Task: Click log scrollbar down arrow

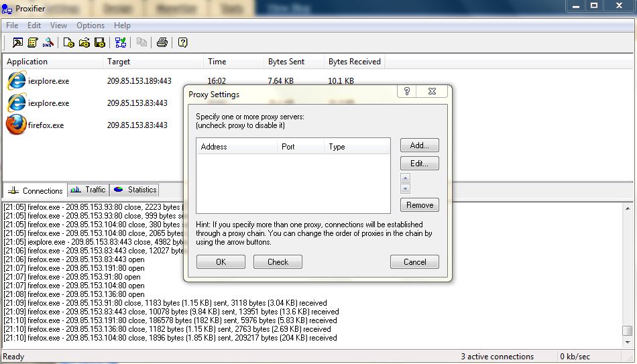Action: click(628, 343)
